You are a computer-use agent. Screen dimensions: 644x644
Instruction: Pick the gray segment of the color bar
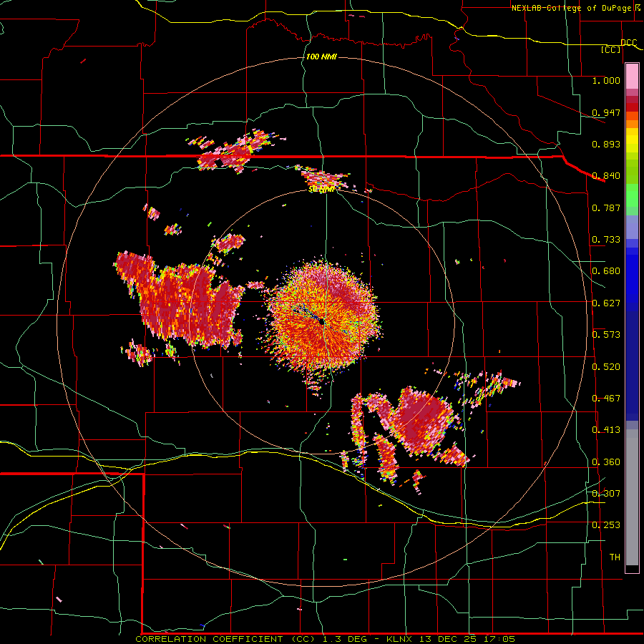coord(632,497)
